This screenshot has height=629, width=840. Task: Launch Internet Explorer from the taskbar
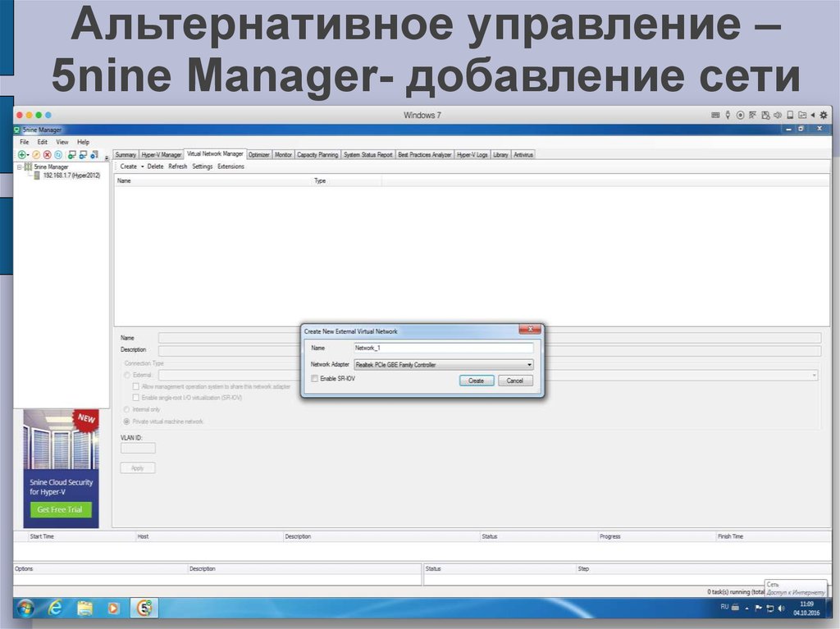55,608
